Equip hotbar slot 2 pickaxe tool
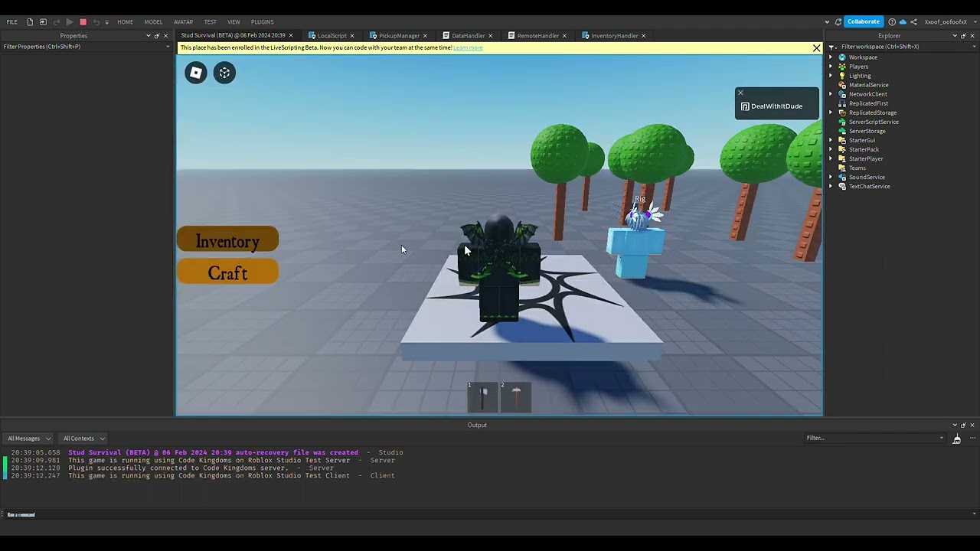Image resolution: width=980 pixels, height=551 pixels. pyautogui.click(x=516, y=396)
